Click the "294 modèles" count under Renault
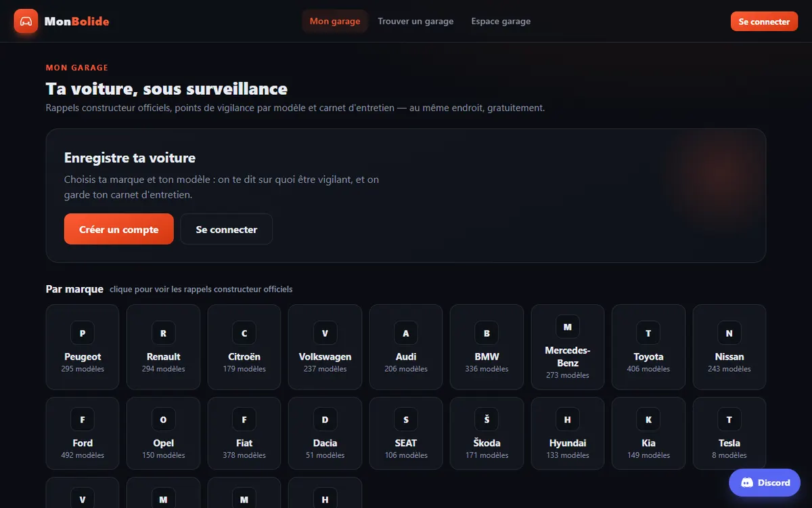This screenshot has height=508, width=812. click(x=163, y=369)
